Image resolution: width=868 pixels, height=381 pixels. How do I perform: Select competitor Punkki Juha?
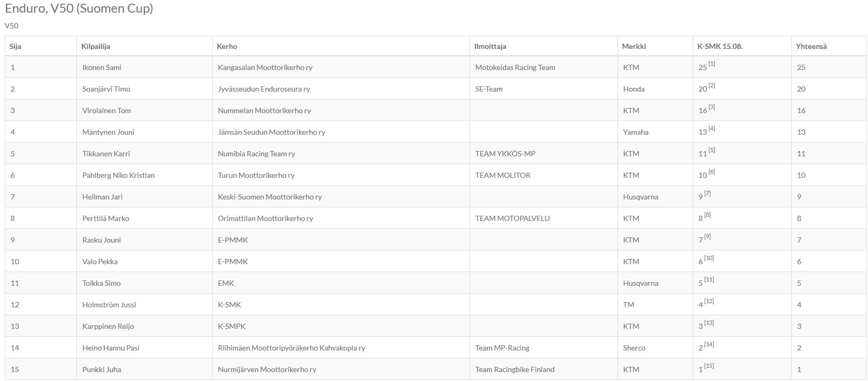102,369
